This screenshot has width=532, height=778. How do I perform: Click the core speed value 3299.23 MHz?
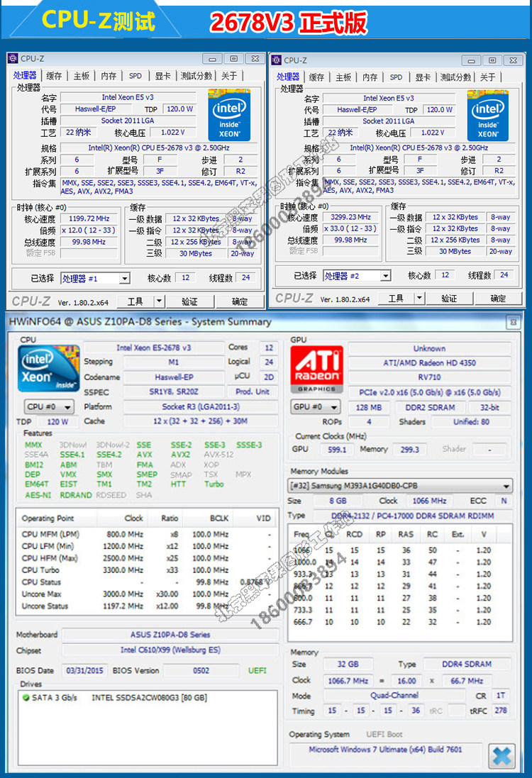[351, 217]
